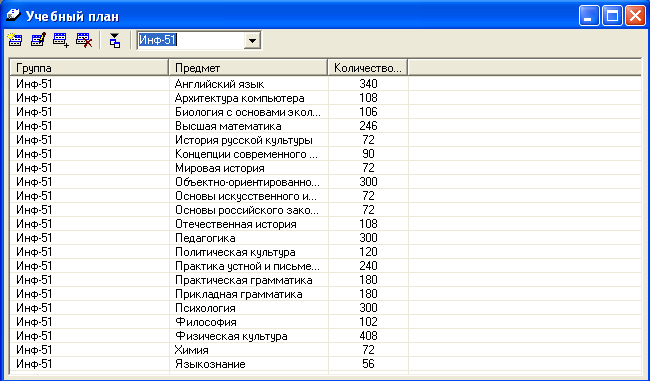Select the Биология с основами экол... cell
This screenshot has height=381, width=650.
pos(248,112)
